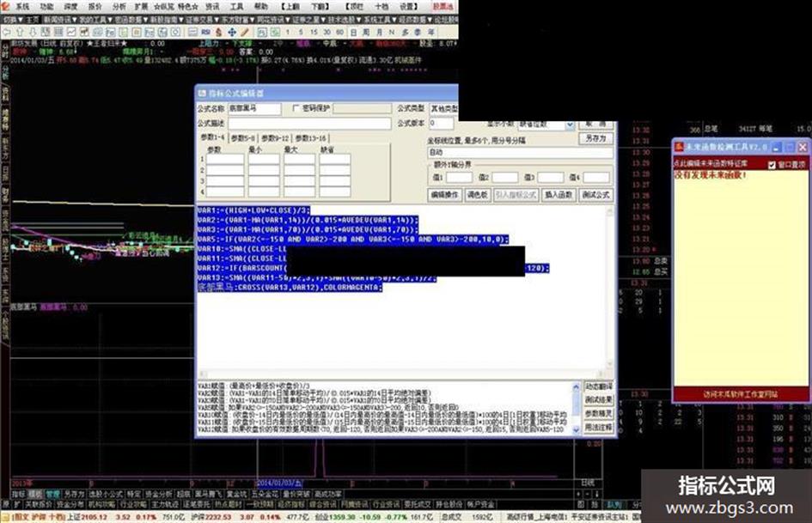Click the RSI indicator toolbar icon
This screenshot has width=812, height=523.
[x=206, y=32]
